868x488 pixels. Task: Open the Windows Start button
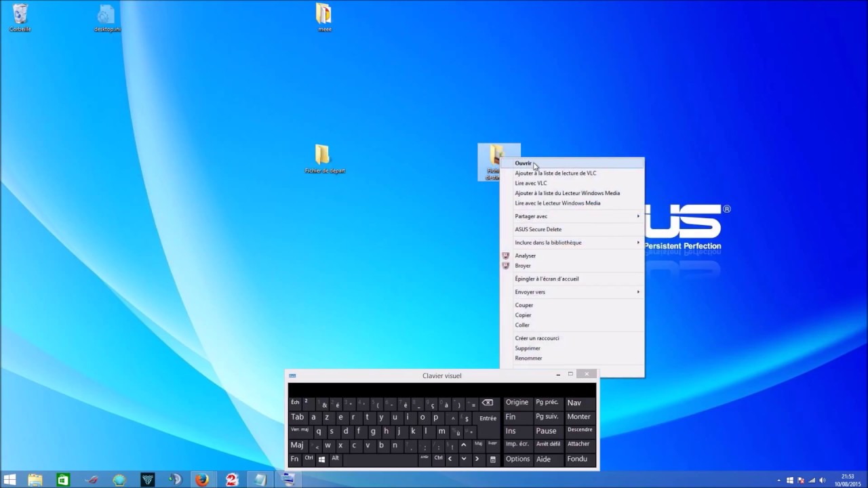tap(10, 480)
